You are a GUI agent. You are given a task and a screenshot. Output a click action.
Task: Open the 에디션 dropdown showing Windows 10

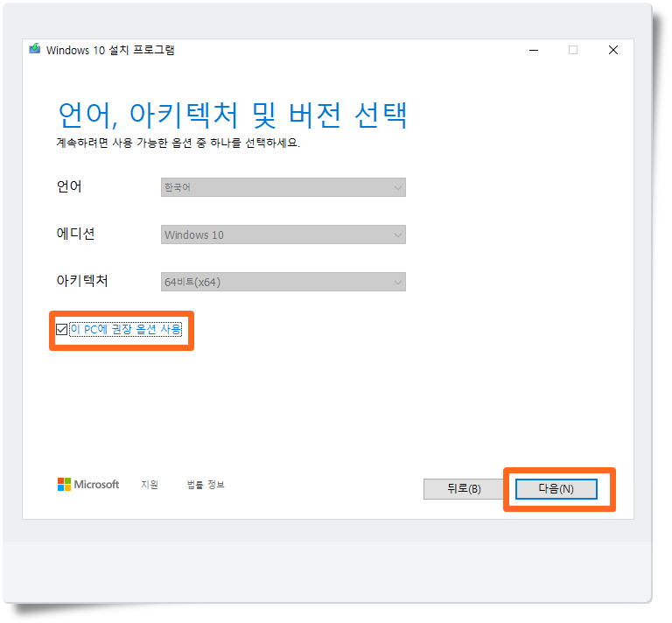[283, 234]
